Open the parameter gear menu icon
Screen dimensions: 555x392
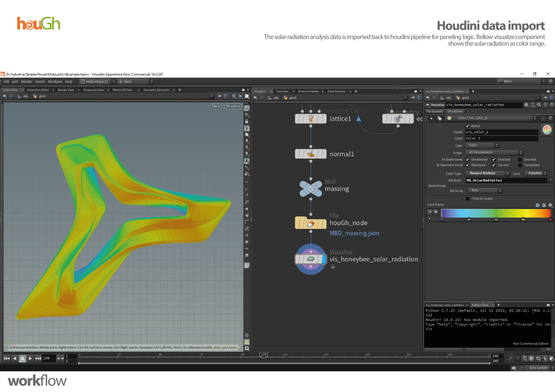point(526,105)
